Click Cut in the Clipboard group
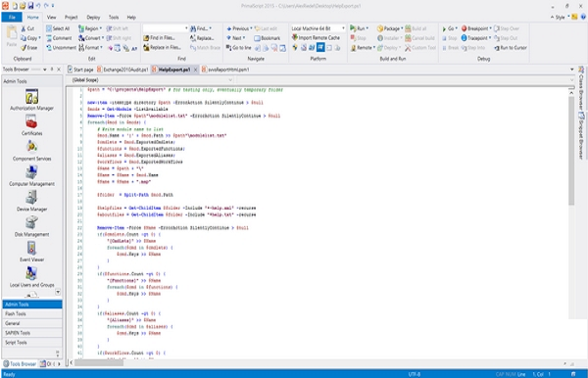Image resolution: width=588 pixels, height=378 pixels. coord(27,28)
